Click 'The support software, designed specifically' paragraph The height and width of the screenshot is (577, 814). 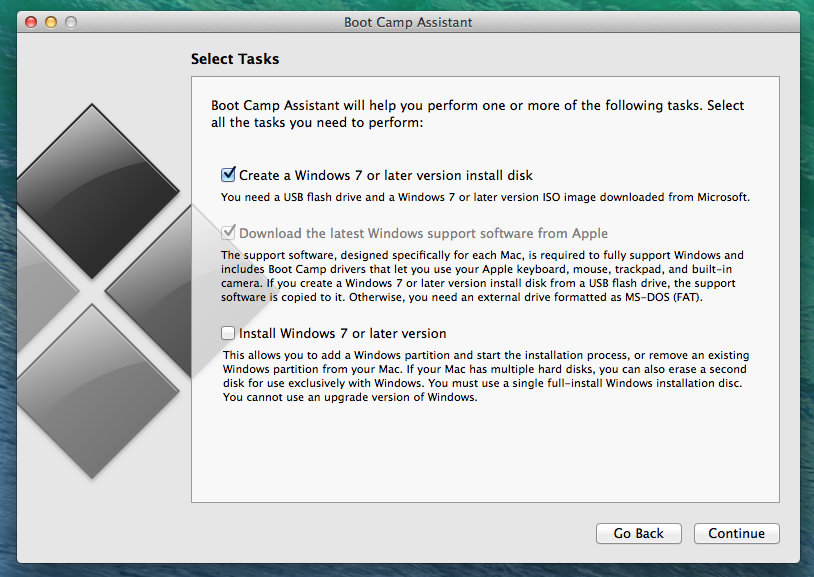(482, 276)
